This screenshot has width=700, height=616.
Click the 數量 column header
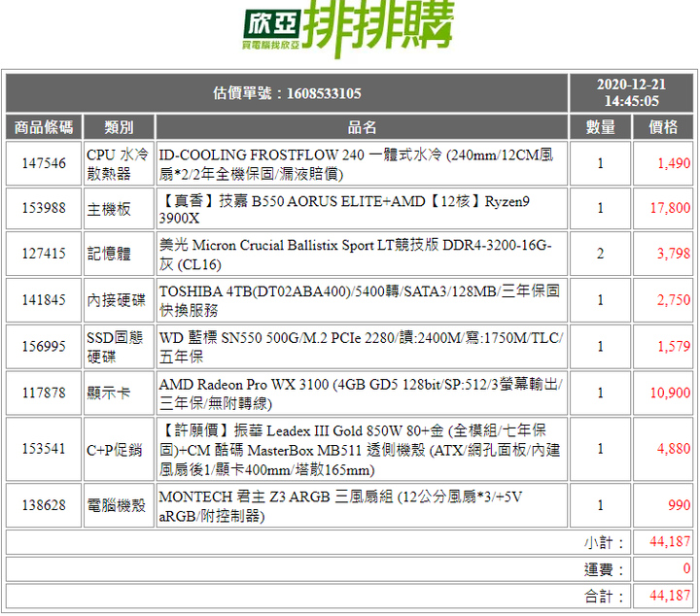pyautogui.click(x=601, y=127)
